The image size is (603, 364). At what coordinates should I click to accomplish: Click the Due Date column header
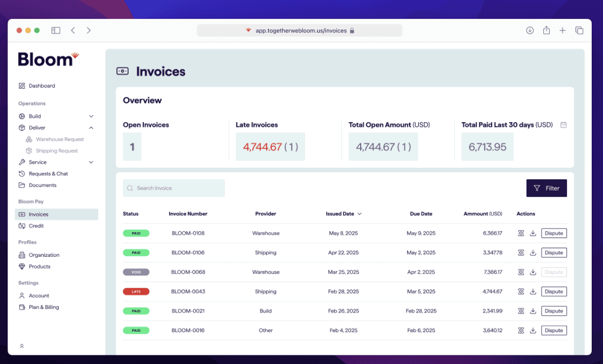421,214
